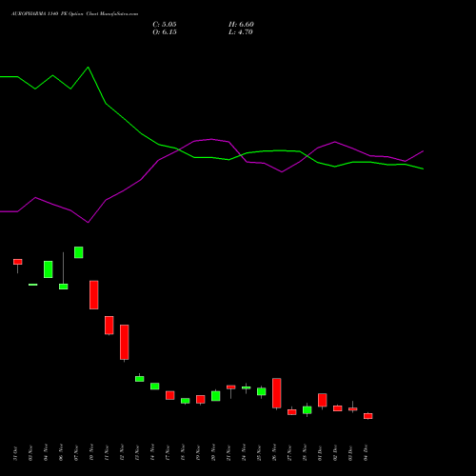Click the 25 Nov date label
Viewport: 476px width, 476px height.
coord(259,453)
